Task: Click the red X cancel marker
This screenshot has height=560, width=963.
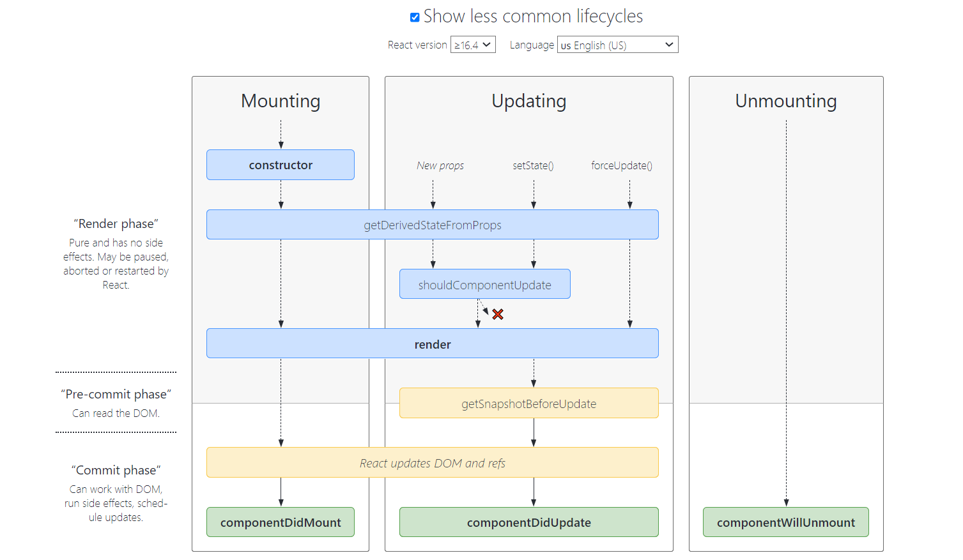Action: (498, 314)
